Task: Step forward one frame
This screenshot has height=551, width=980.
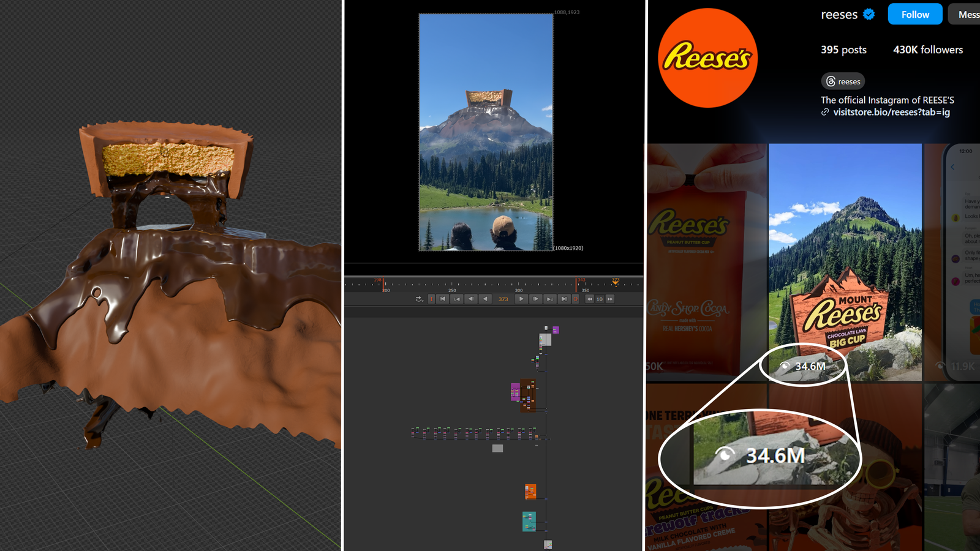Action: coord(535,299)
